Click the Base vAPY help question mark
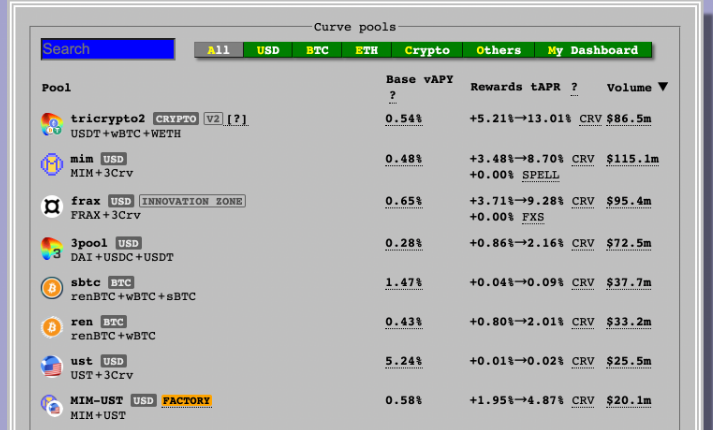 (393, 95)
